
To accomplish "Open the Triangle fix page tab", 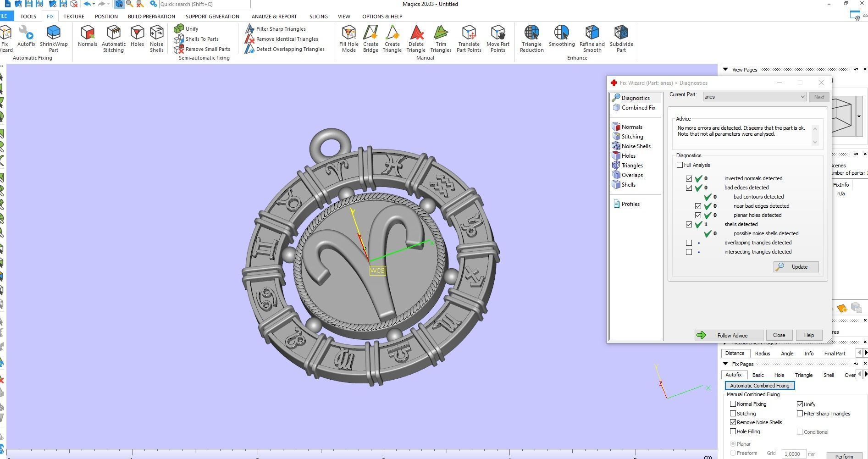I will 803,375.
